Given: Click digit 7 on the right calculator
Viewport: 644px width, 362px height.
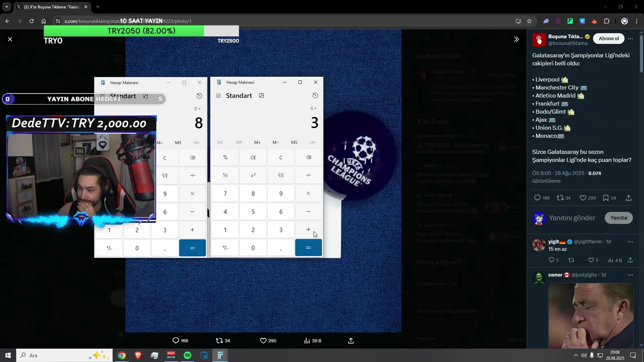Looking at the screenshot, I should (225, 194).
